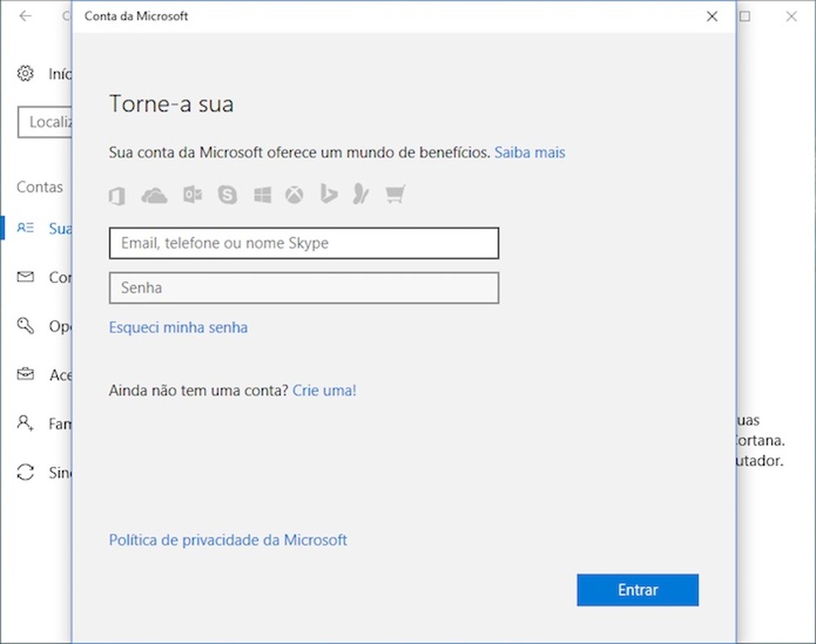
Task: Click the Office icon in the services row
Action: tap(116, 195)
